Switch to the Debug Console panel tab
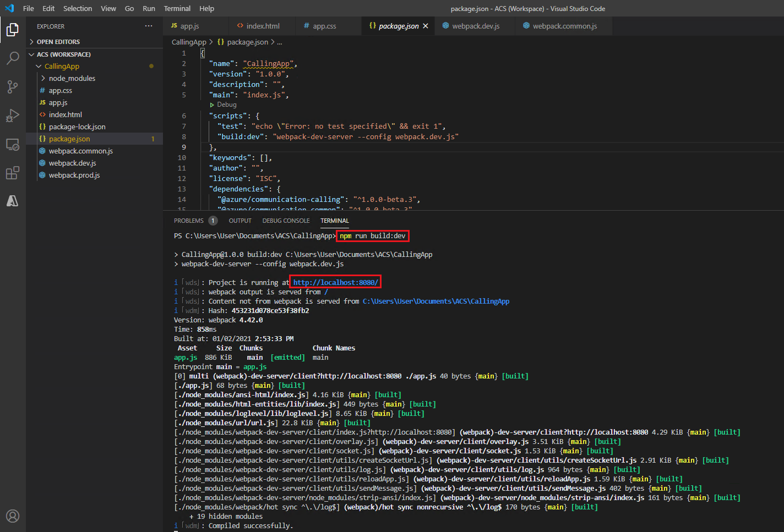The width and height of the screenshot is (784, 532). 286,221
